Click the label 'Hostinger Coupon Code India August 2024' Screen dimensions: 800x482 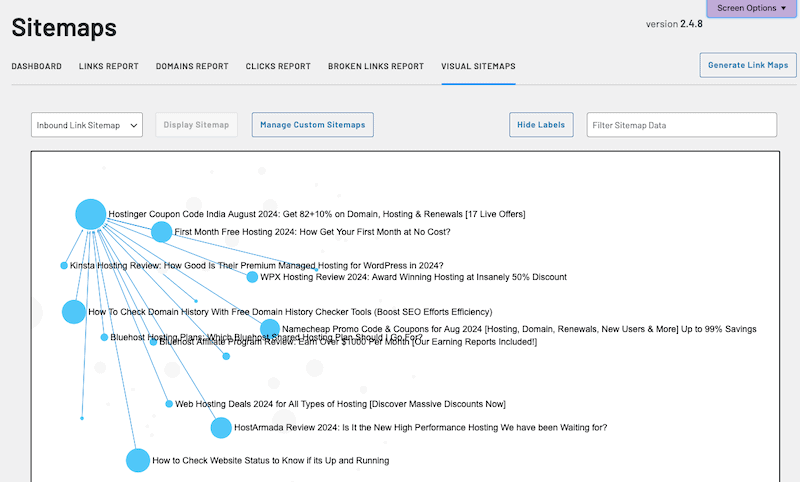(317, 214)
